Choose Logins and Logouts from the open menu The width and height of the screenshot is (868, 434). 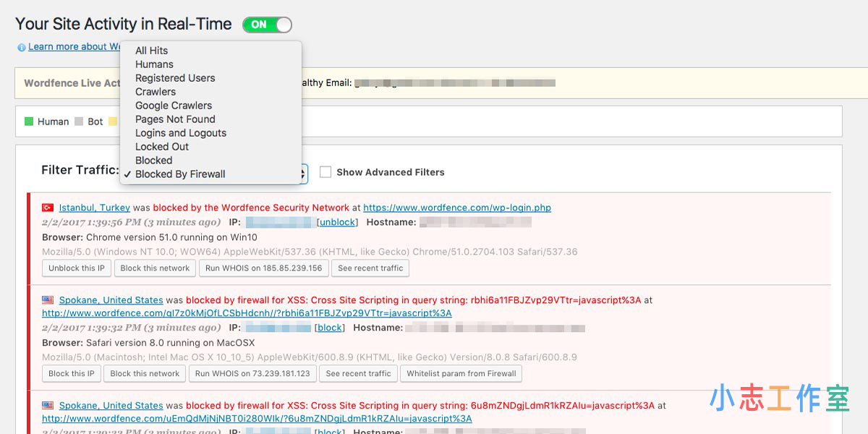point(180,132)
